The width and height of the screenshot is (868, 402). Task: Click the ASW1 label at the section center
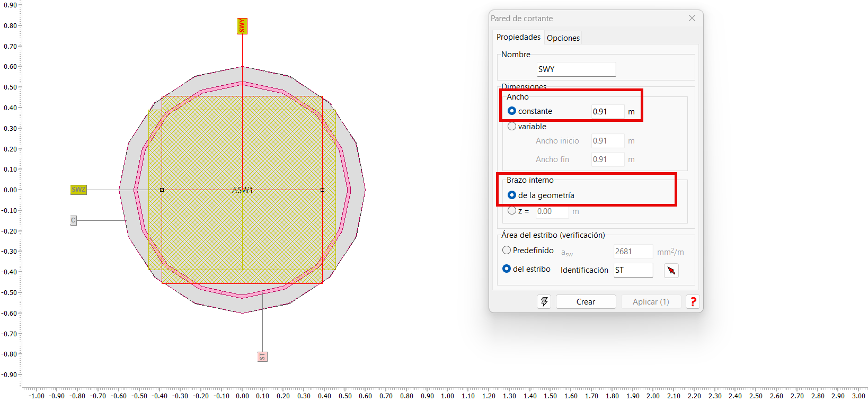pyautogui.click(x=243, y=190)
